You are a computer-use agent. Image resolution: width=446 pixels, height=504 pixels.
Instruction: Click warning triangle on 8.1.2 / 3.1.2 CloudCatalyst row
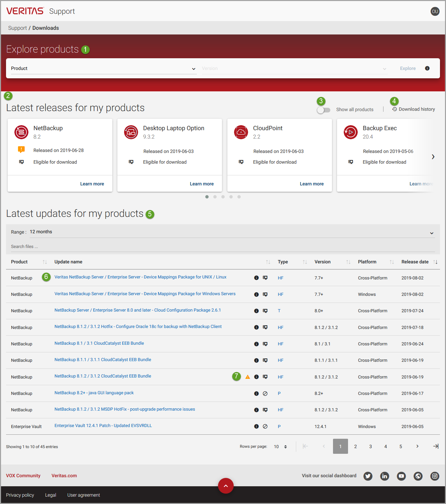[248, 377]
